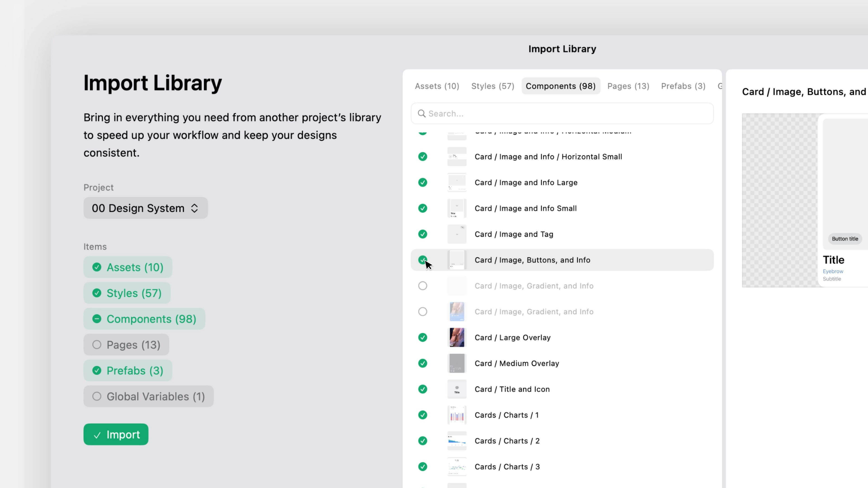This screenshot has height=488, width=868.
Task: Click the Button title preview button
Action: pyautogui.click(x=845, y=239)
